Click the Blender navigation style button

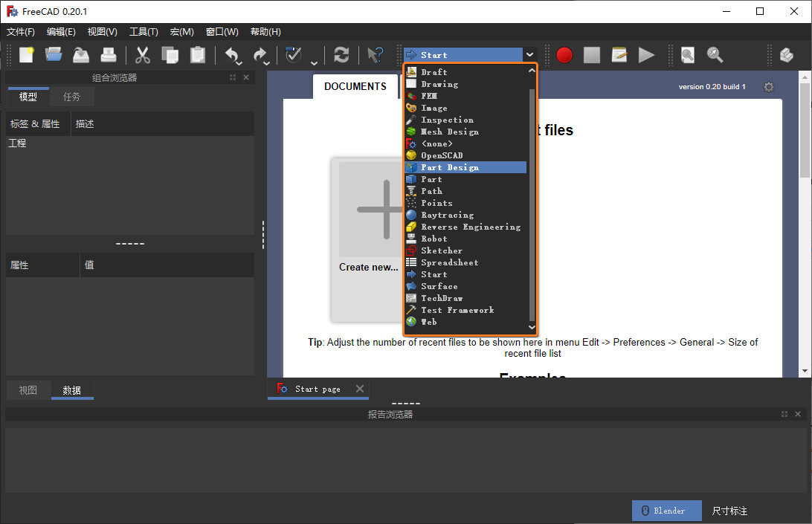pyautogui.click(x=666, y=511)
